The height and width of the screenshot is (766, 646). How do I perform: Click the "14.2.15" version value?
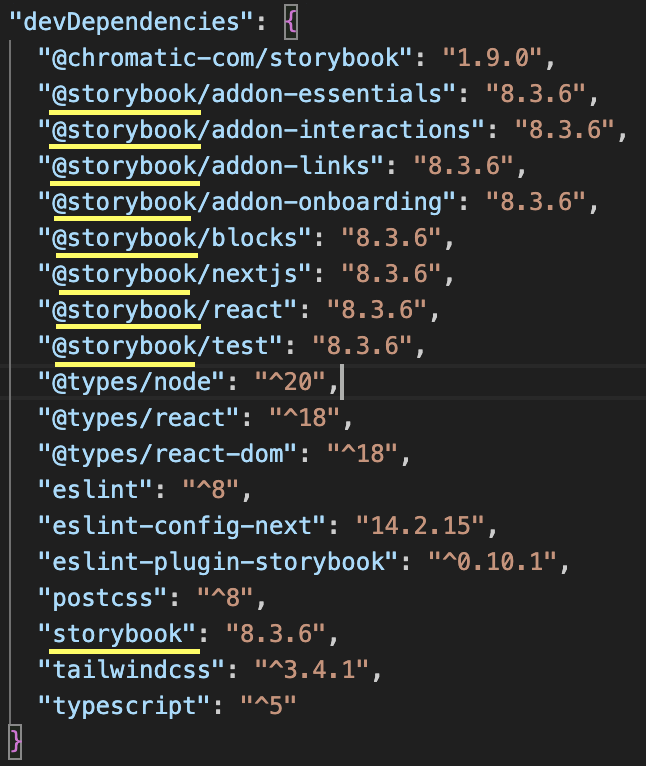pyautogui.click(x=420, y=526)
